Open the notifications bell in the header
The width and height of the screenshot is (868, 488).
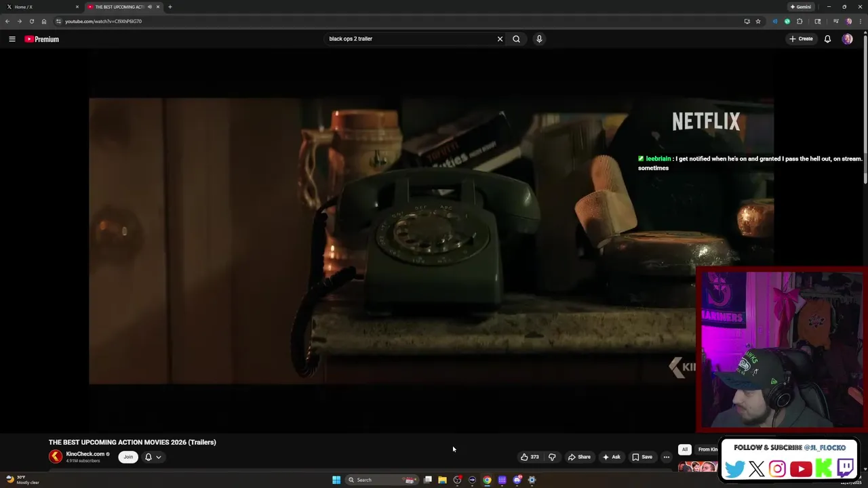827,39
